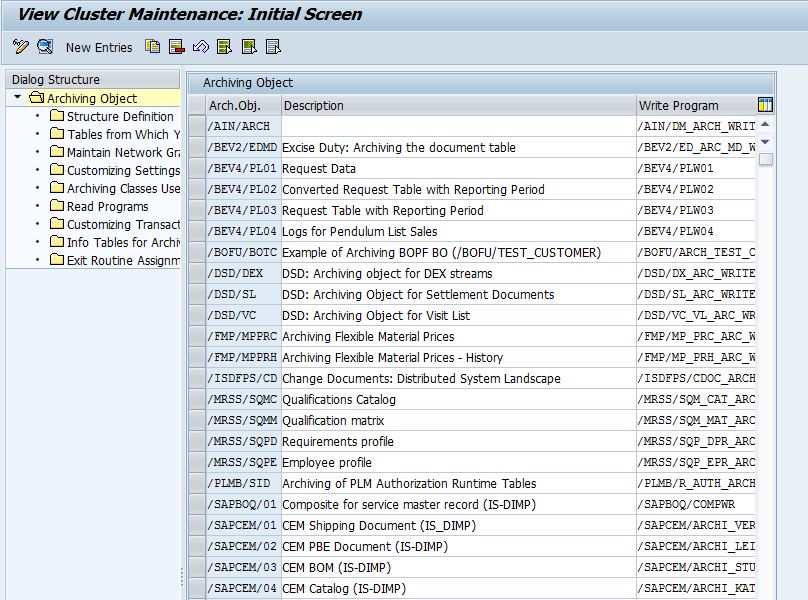Image resolution: width=808 pixels, height=600 pixels.
Task: Click the Description column header
Action: click(459, 105)
